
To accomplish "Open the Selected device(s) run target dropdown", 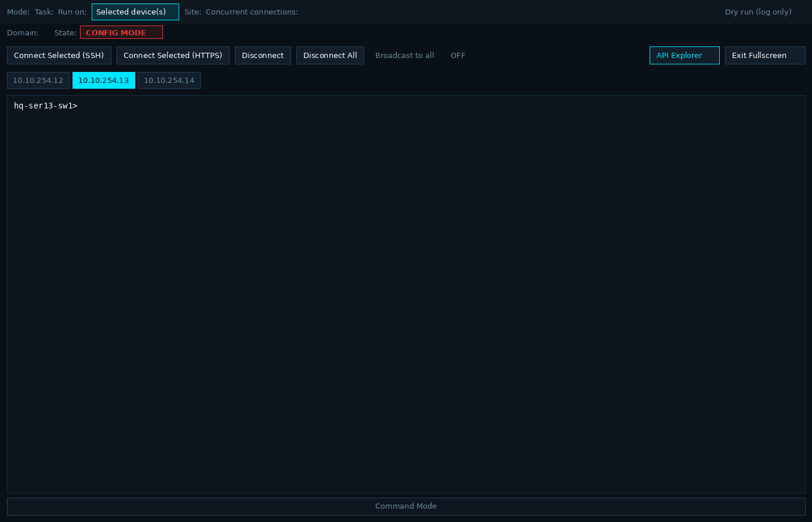I will [135, 12].
